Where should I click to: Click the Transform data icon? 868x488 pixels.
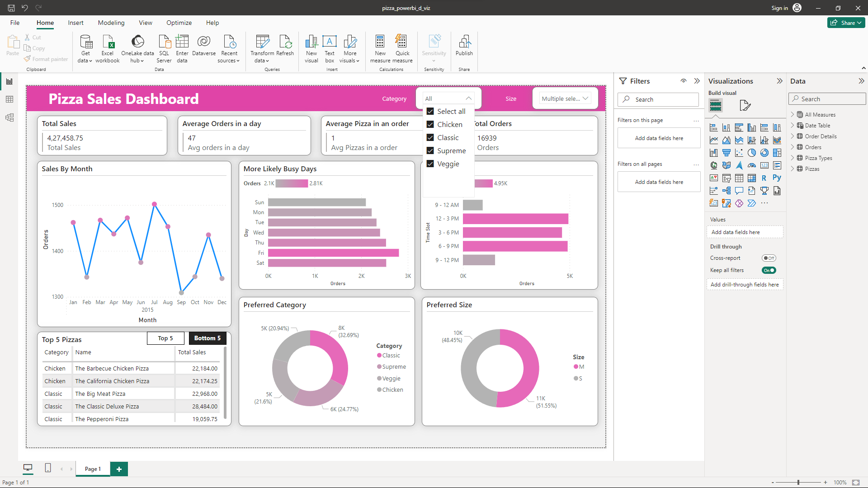262,43
